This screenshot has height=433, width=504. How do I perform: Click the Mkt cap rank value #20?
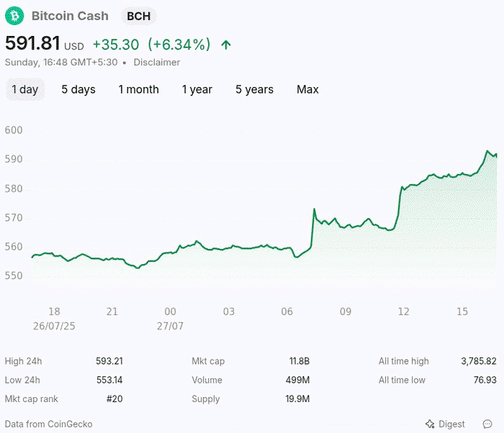(114, 399)
